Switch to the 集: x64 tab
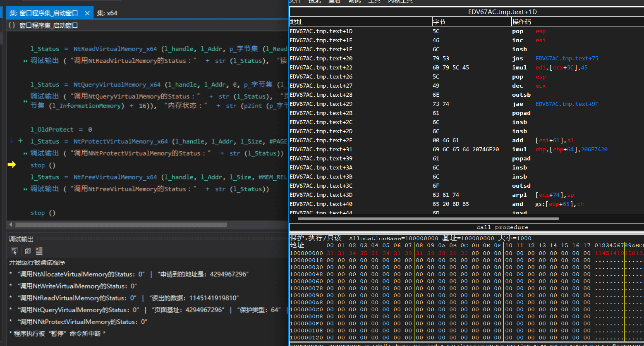Screen dimensions: 644x346 tap(107, 13)
